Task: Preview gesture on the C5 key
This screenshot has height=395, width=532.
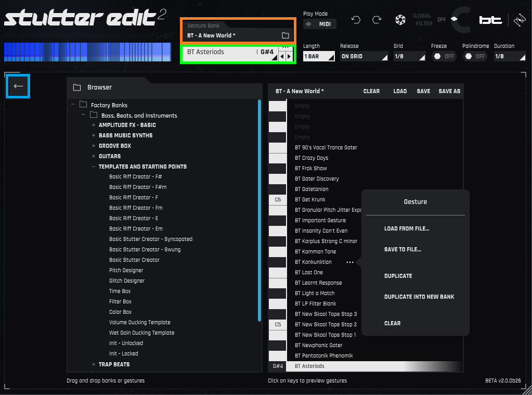Action: [x=278, y=324]
